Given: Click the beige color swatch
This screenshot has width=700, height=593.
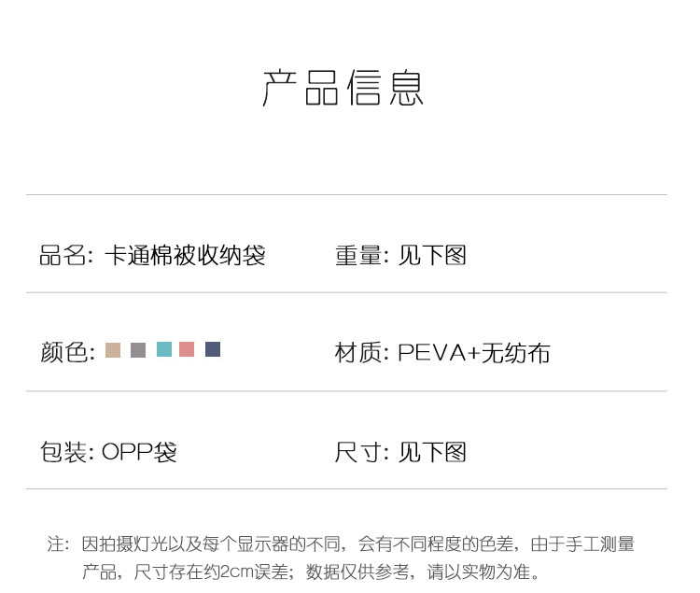Looking at the screenshot, I should click(x=113, y=349).
